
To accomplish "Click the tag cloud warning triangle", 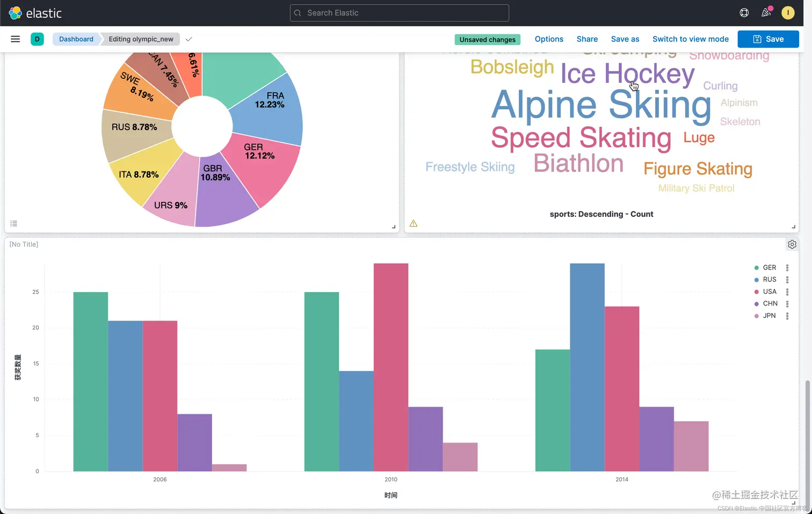I will [414, 223].
